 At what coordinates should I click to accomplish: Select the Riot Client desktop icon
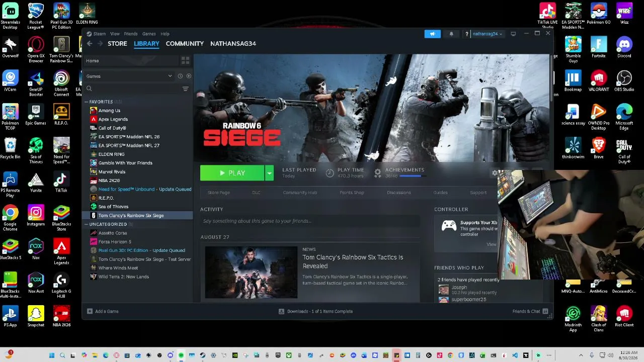click(x=624, y=317)
